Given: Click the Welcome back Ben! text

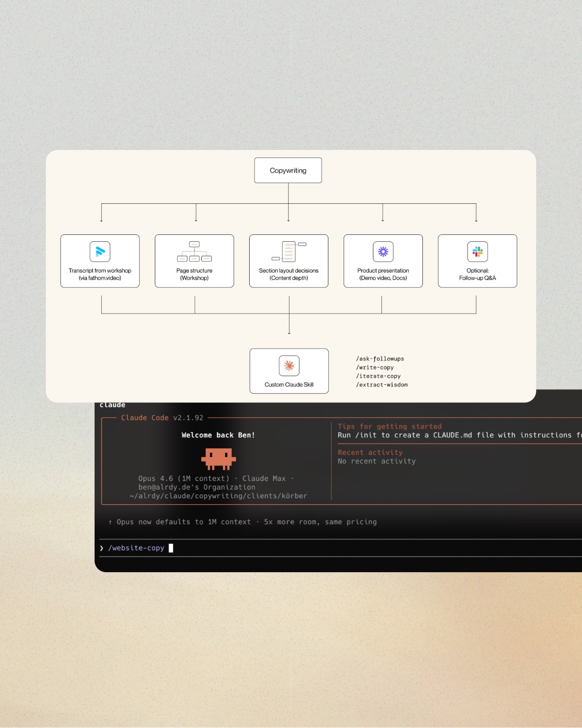Looking at the screenshot, I should (218, 435).
